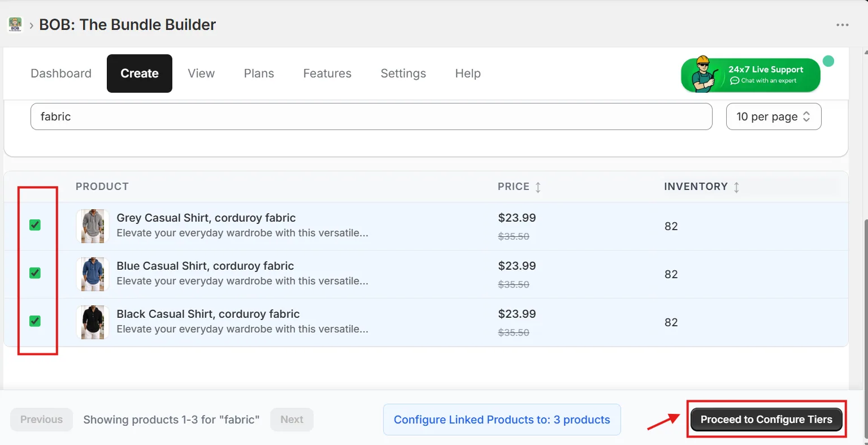Uncheck the Blue Casual Shirt checkbox
Image resolution: width=868 pixels, height=445 pixels.
coord(35,273)
